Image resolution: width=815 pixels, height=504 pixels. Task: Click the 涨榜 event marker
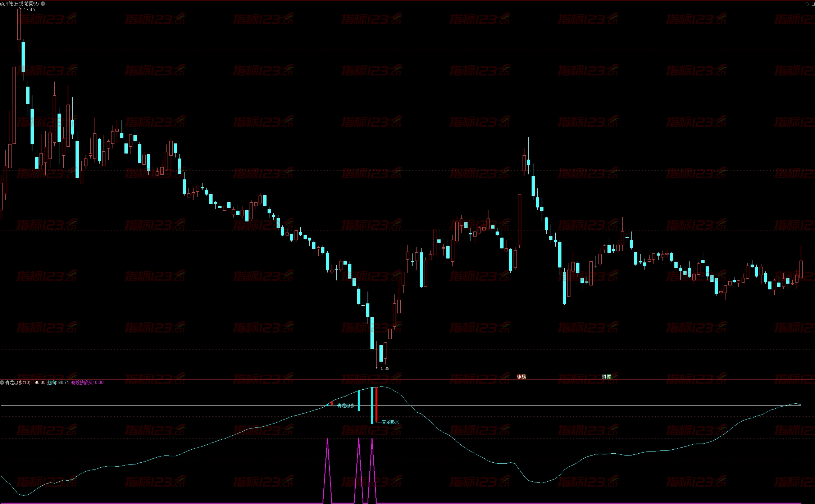coord(522,376)
